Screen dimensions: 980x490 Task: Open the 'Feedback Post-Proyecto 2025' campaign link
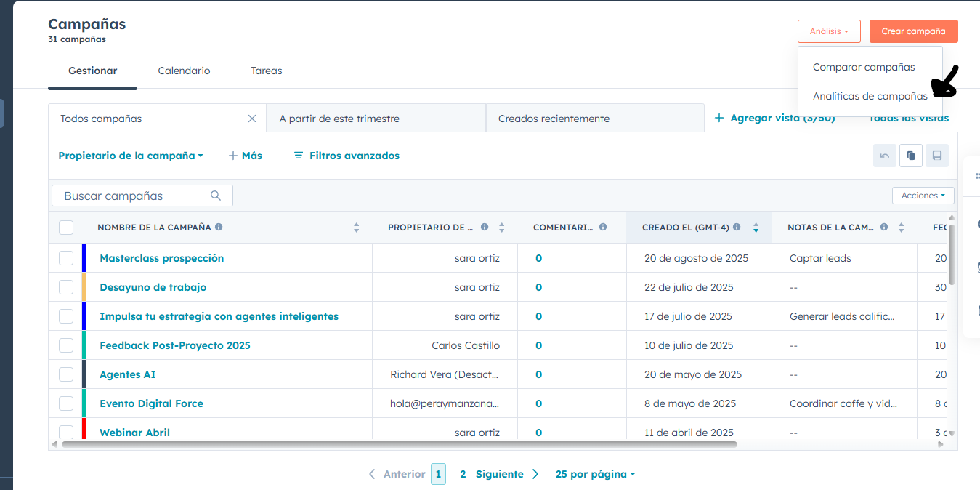coord(175,345)
